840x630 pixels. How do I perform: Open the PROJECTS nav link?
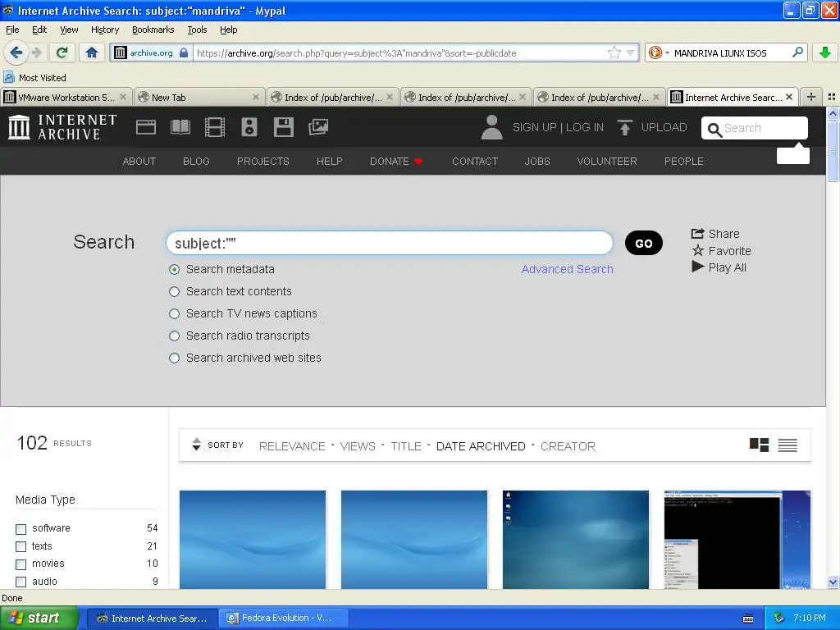click(262, 162)
